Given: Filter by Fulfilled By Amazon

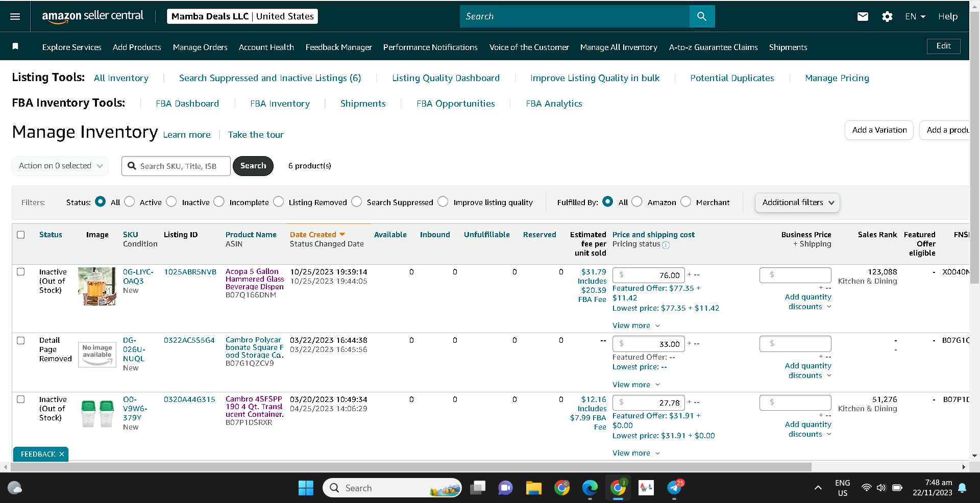Looking at the screenshot, I should point(637,202).
